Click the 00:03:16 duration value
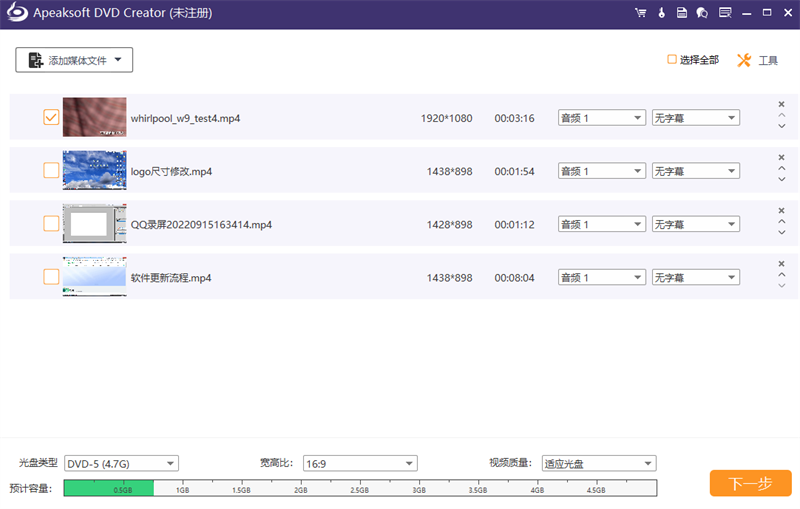 tap(514, 118)
